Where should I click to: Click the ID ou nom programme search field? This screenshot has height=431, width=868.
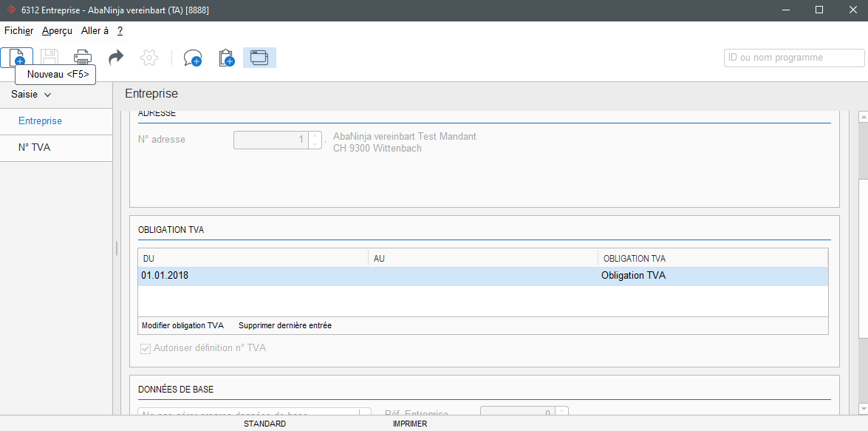pos(794,58)
